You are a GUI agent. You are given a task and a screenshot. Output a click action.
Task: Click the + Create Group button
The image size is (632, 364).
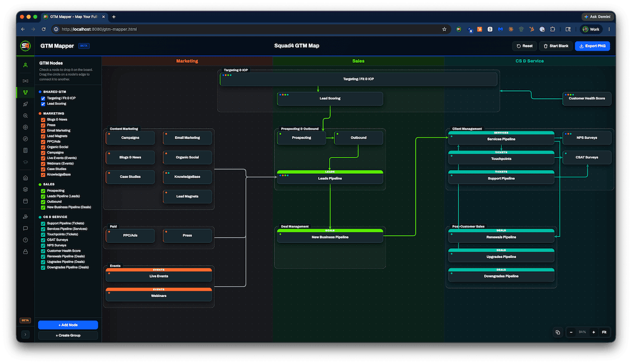tap(68, 335)
